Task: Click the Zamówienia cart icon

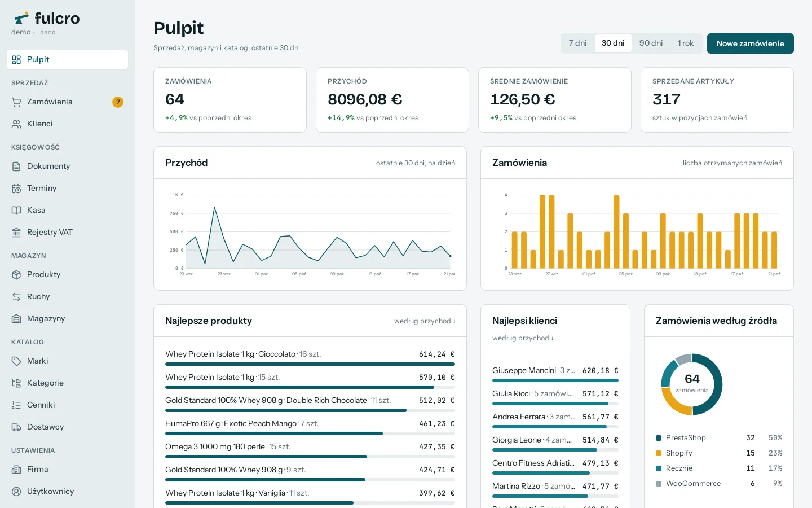Action: (x=16, y=102)
